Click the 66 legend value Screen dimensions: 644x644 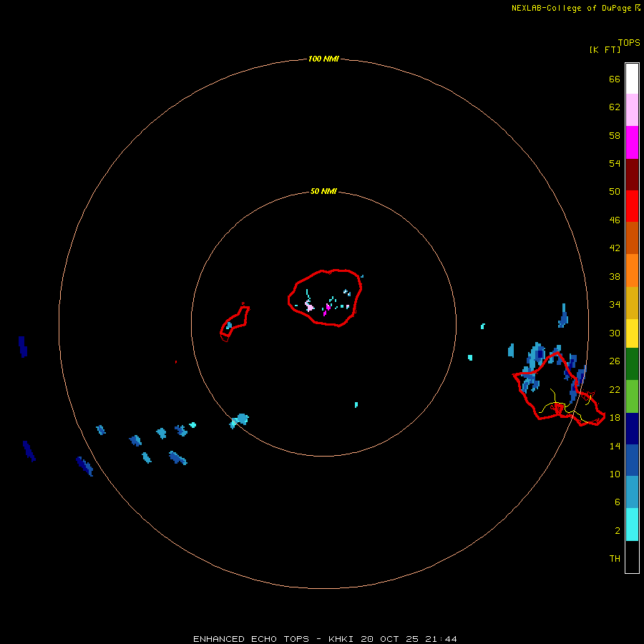[x=615, y=79]
